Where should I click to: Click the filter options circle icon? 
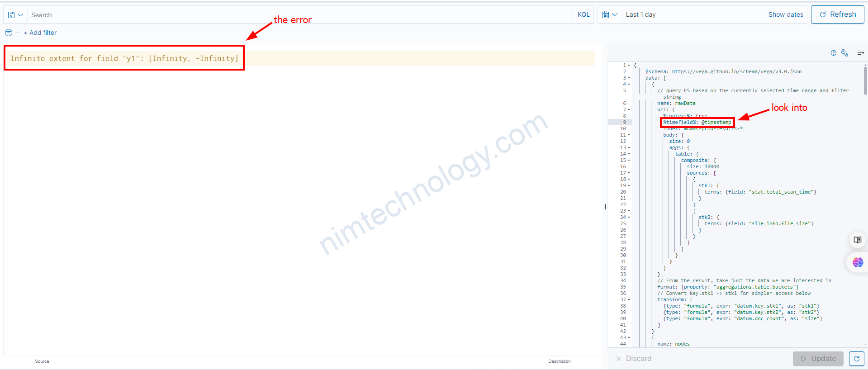[x=9, y=33]
